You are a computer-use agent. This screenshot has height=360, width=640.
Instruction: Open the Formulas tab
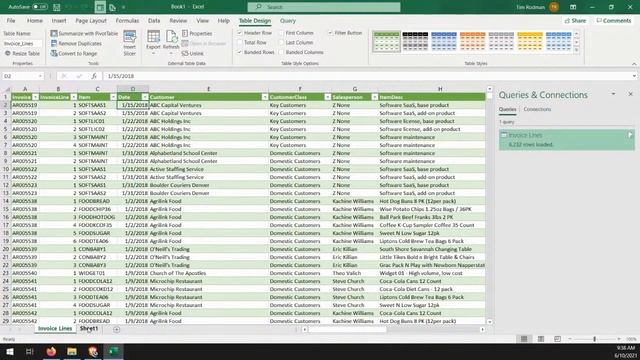[127, 21]
